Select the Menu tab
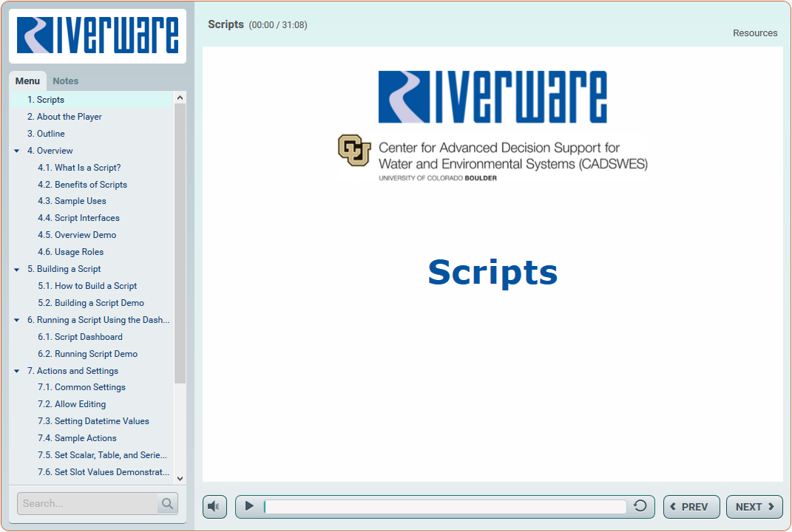792x532 pixels. click(27, 81)
